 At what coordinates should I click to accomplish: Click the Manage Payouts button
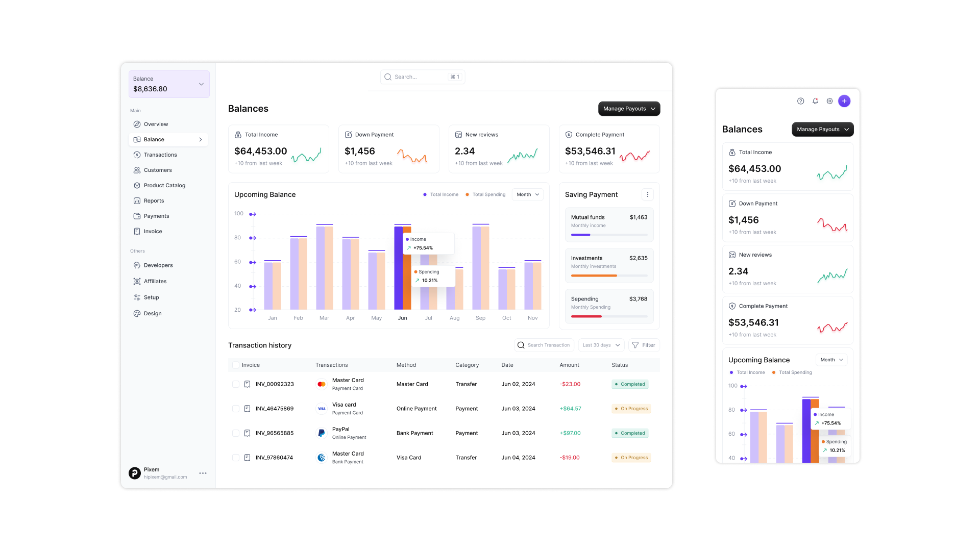(628, 108)
